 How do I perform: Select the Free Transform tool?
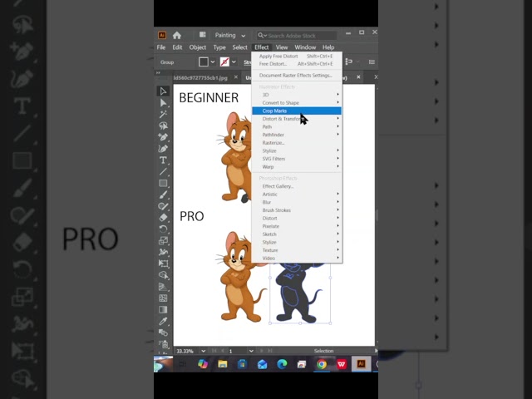tap(163, 264)
